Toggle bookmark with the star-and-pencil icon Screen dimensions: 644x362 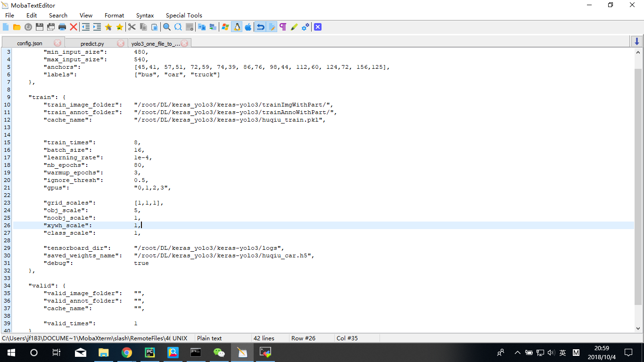[x=108, y=27]
